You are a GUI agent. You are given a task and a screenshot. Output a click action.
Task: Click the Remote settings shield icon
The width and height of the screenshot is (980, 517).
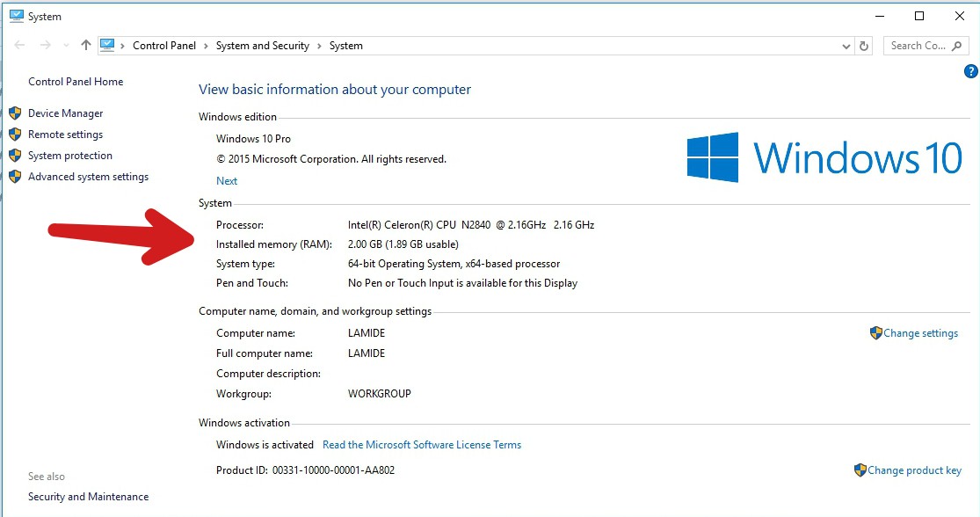(15, 135)
